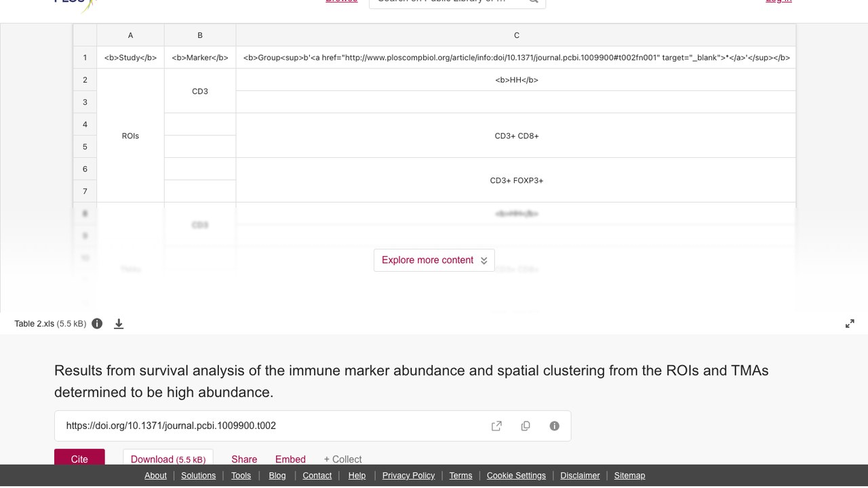Image resolution: width=868 pixels, height=488 pixels.
Task: Show DOI info with the info icon
Action: pos(554,426)
